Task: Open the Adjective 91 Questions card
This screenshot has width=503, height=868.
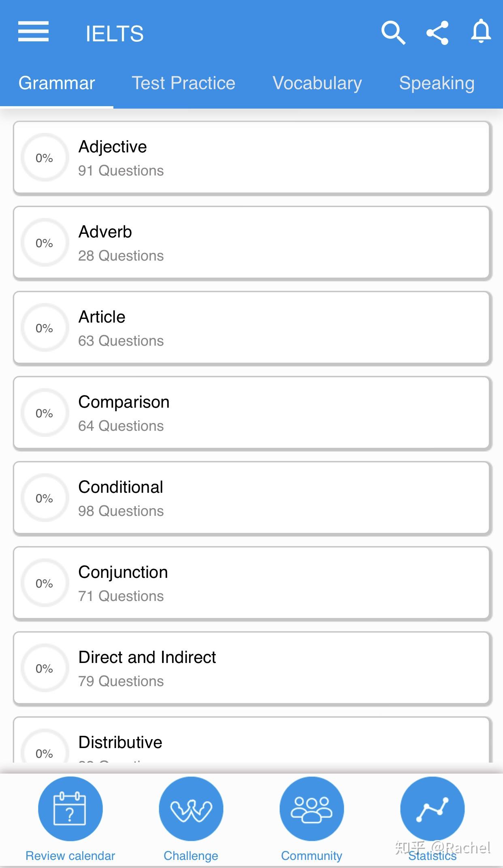Action: tap(251, 158)
